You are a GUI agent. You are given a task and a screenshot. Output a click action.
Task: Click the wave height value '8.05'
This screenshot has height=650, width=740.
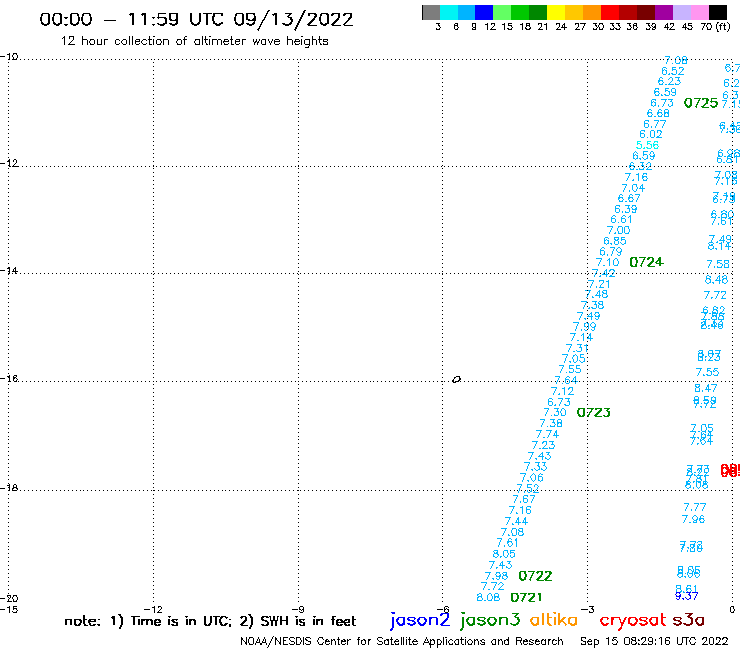[504, 554]
